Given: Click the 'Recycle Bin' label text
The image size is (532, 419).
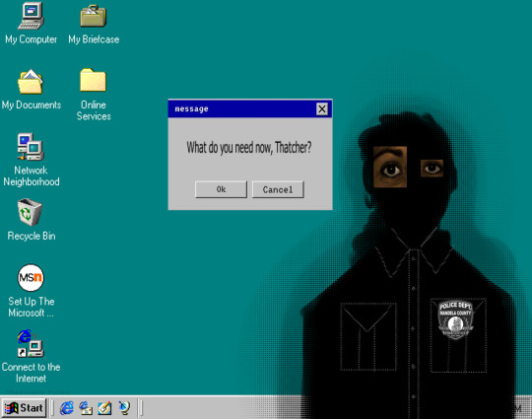Looking at the screenshot, I should [x=32, y=236].
